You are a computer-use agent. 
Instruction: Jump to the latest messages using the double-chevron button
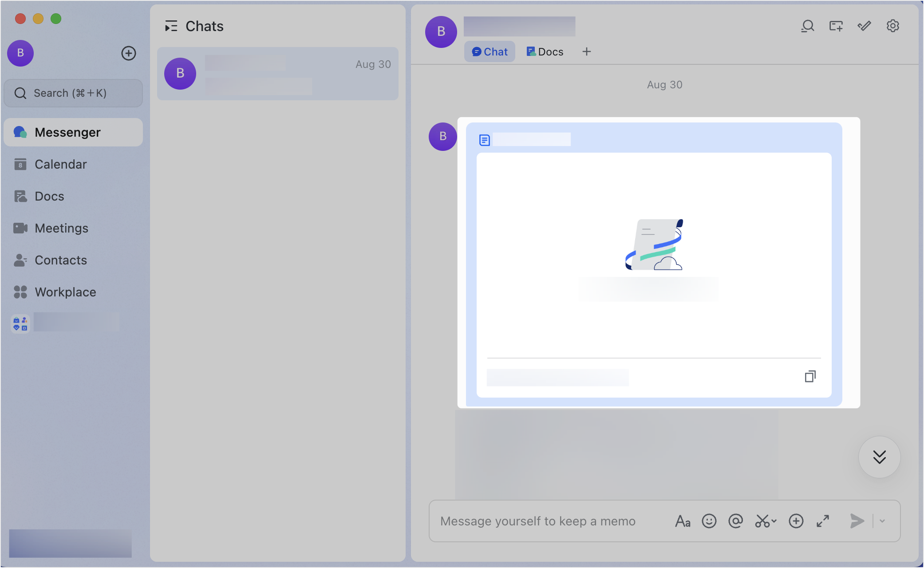(879, 457)
